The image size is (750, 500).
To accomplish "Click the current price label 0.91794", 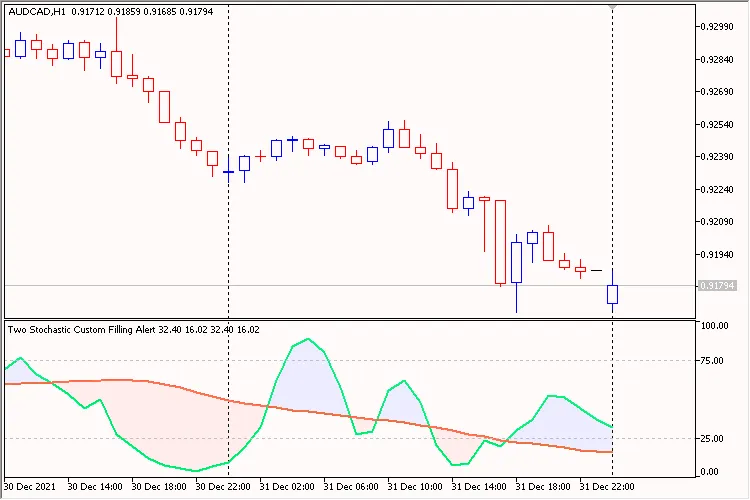I will [x=717, y=286].
